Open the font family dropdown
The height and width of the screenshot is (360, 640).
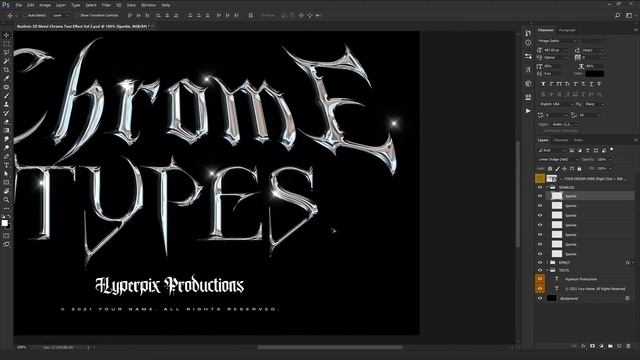coord(557,41)
